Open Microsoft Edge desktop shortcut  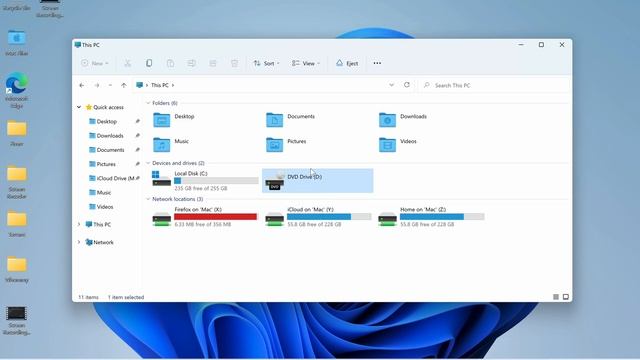17,91
